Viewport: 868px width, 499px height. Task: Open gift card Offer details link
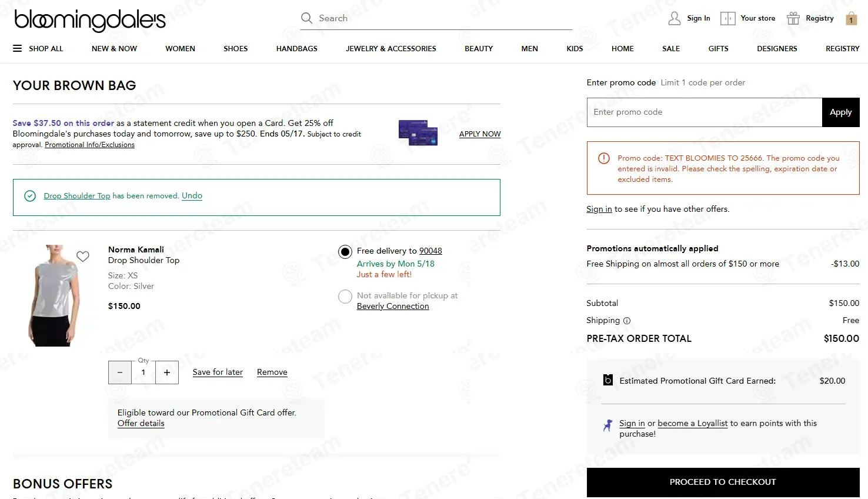141,423
